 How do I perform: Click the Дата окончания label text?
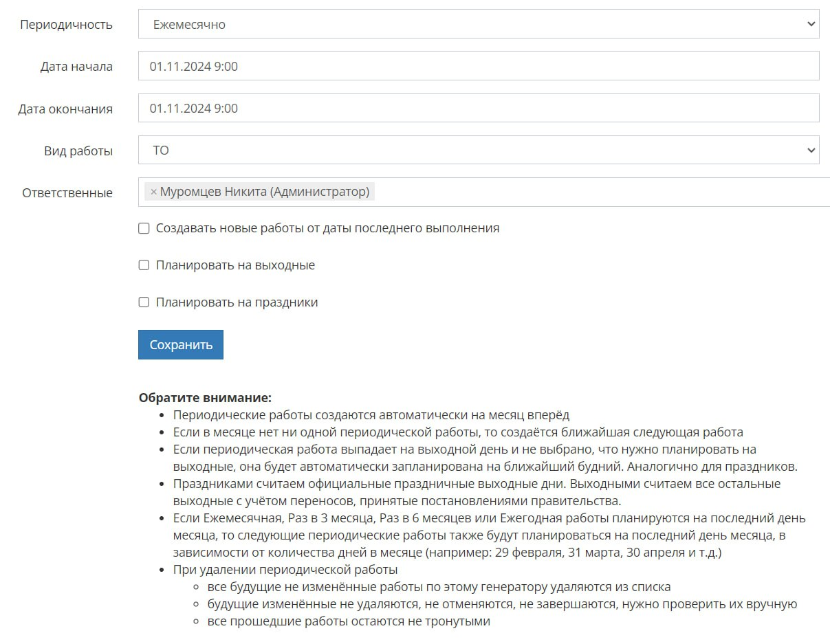[65, 109]
